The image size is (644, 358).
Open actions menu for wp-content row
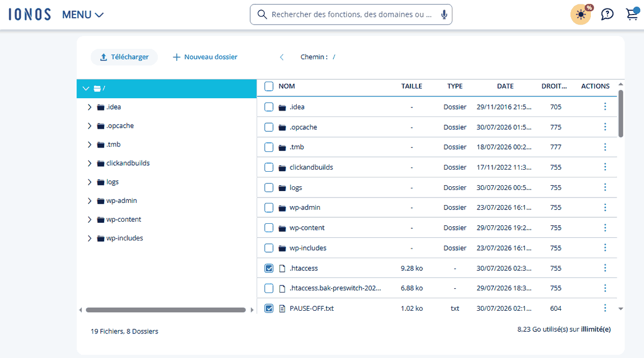click(605, 228)
